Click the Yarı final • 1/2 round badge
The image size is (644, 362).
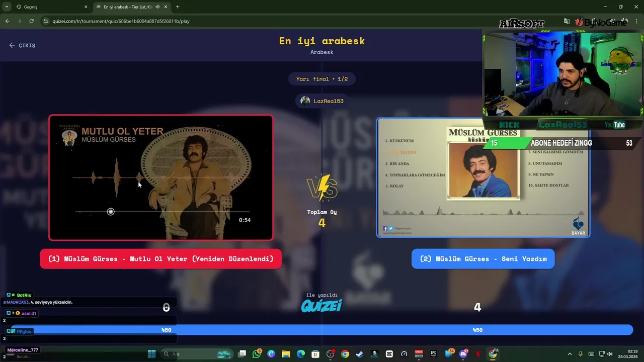[322, 79]
